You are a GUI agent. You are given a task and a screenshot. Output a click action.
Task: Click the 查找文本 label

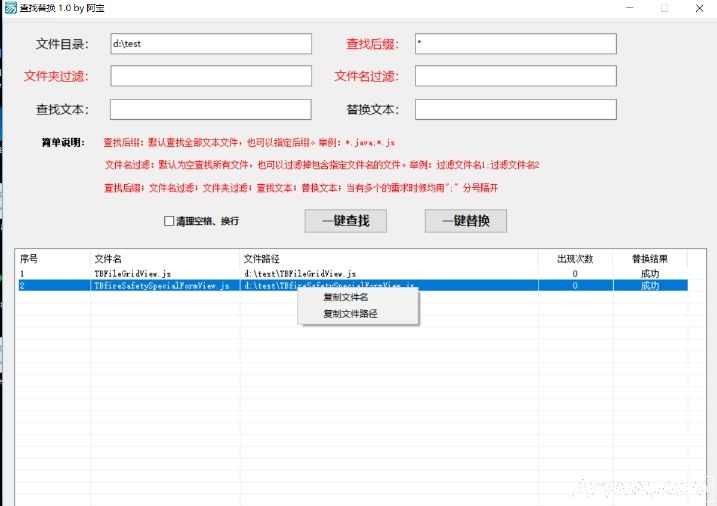[62, 110]
